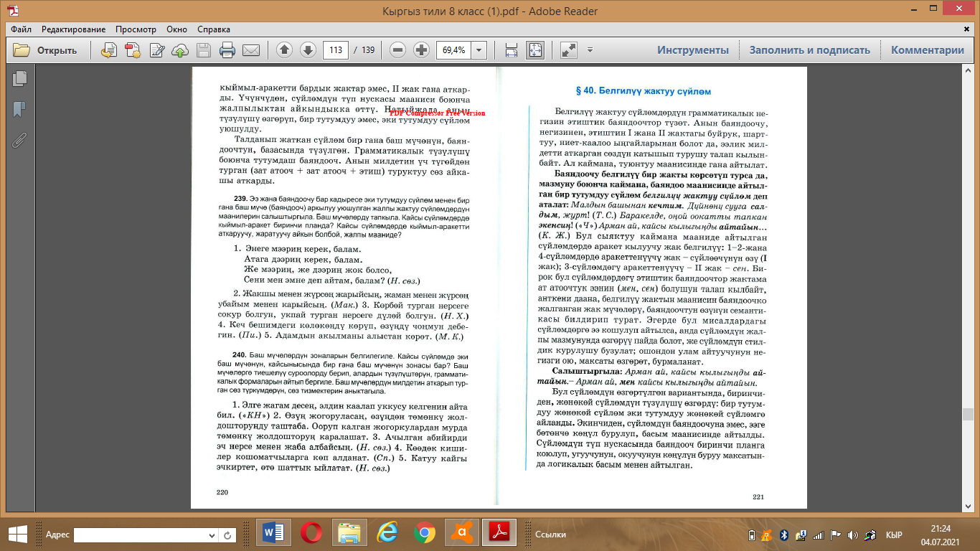Click the Ссылки links toolbar label
980x551 pixels.
tap(550, 534)
